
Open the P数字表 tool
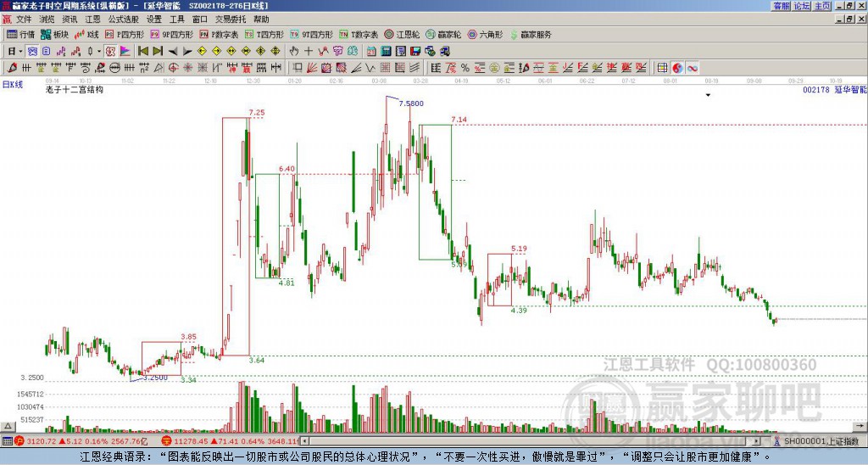[x=219, y=34]
